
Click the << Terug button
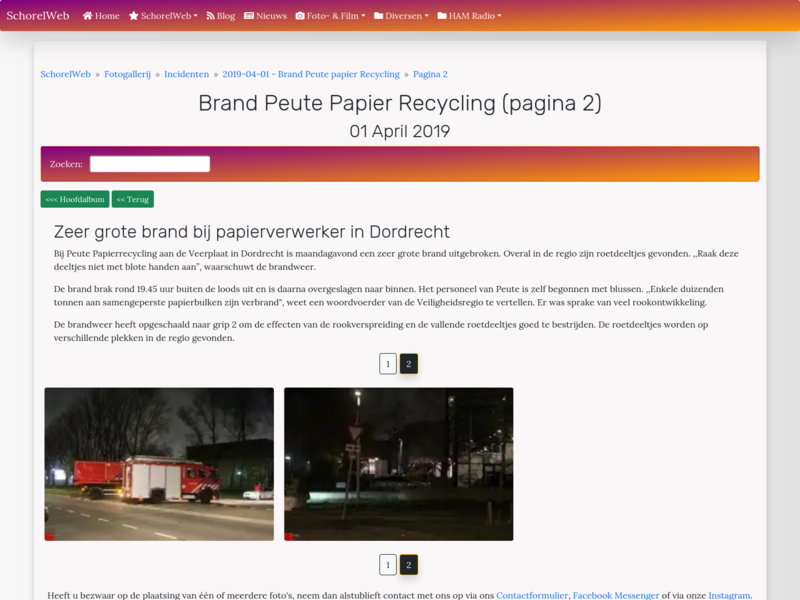click(x=133, y=199)
